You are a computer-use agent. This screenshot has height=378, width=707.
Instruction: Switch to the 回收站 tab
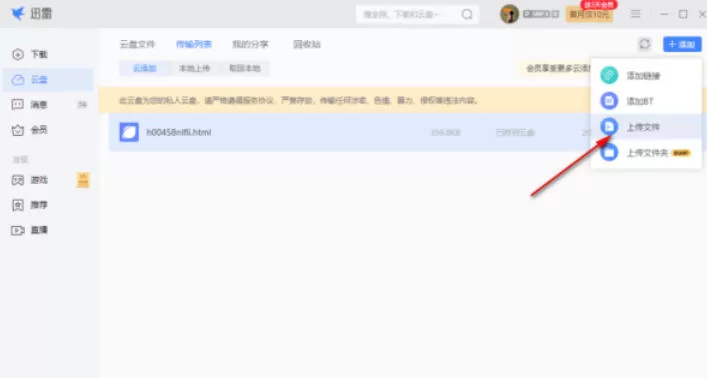pyautogui.click(x=307, y=44)
